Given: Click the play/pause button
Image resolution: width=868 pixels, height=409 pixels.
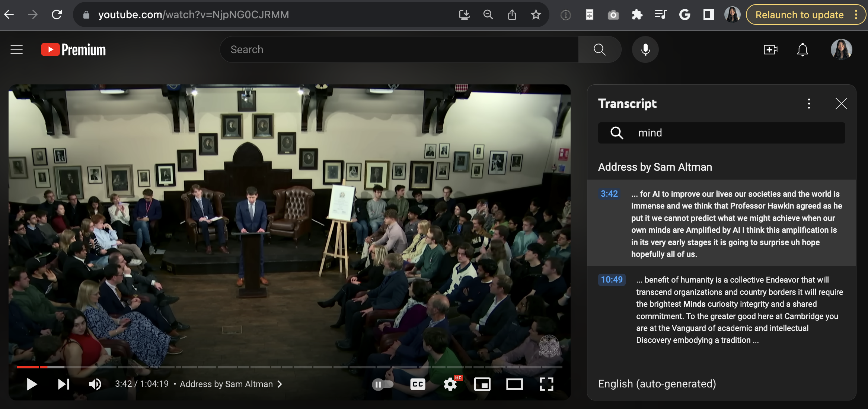Looking at the screenshot, I should pyautogui.click(x=31, y=384).
